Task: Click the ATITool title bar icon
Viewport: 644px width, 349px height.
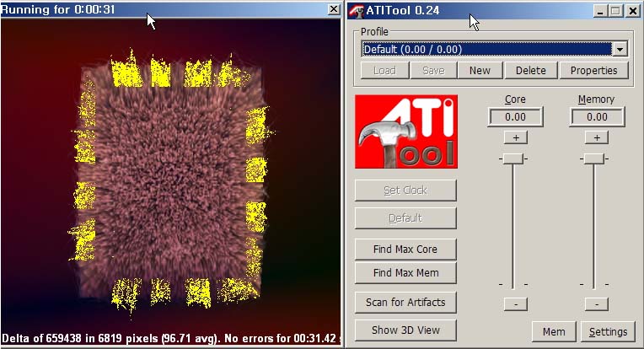Action: coord(356,11)
